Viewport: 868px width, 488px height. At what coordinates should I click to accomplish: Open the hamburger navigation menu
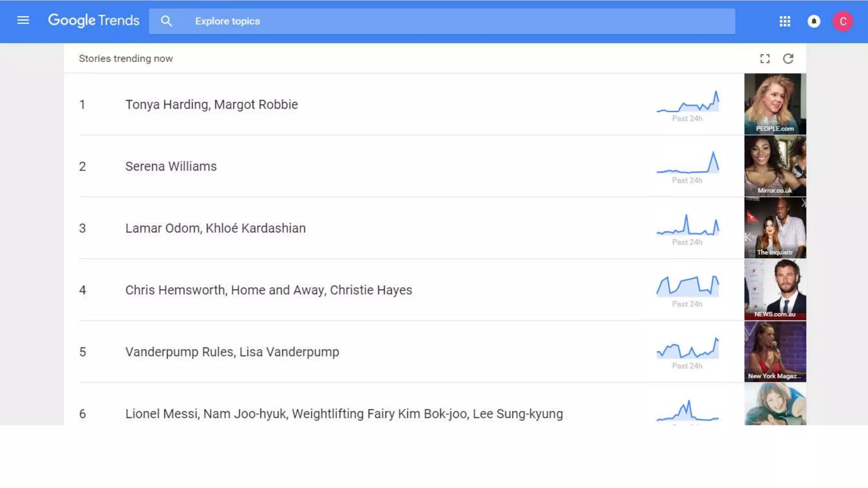(23, 20)
